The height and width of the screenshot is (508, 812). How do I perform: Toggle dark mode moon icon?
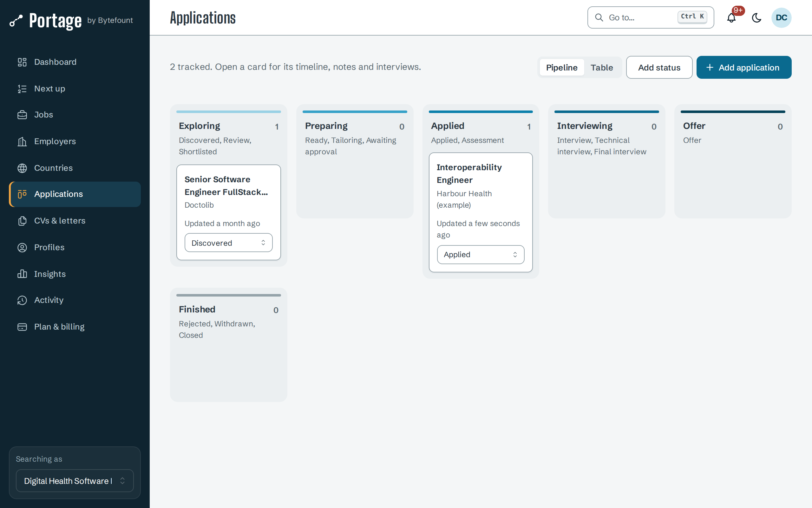point(756,17)
